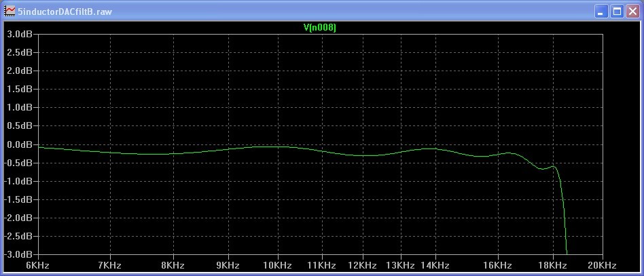Click the 13KHz frequency label
Screen dimensions: 644x276
(400, 265)
